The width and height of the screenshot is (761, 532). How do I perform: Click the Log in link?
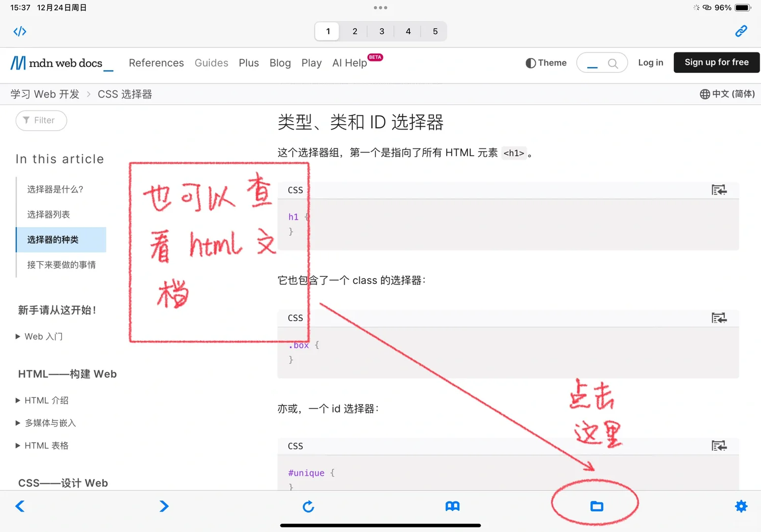650,63
